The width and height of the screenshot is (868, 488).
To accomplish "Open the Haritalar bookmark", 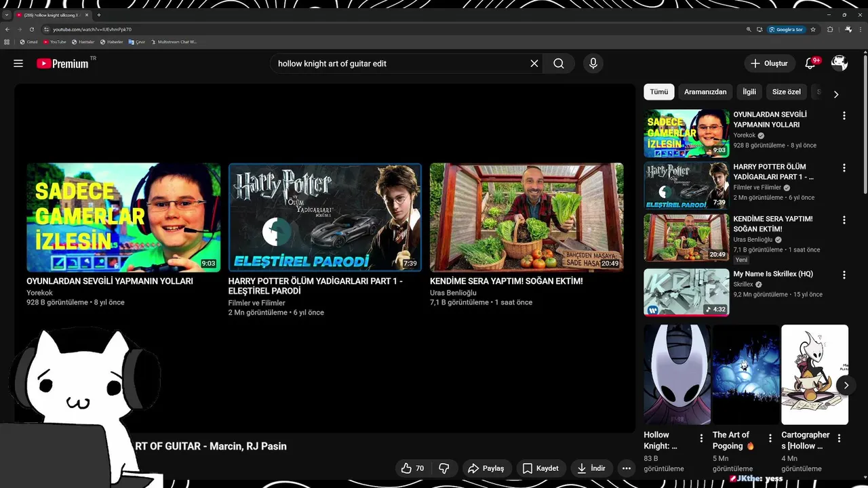I will (83, 42).
